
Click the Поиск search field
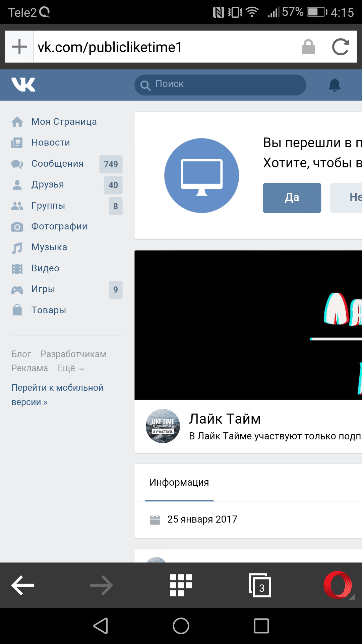[x=220, y=85]
